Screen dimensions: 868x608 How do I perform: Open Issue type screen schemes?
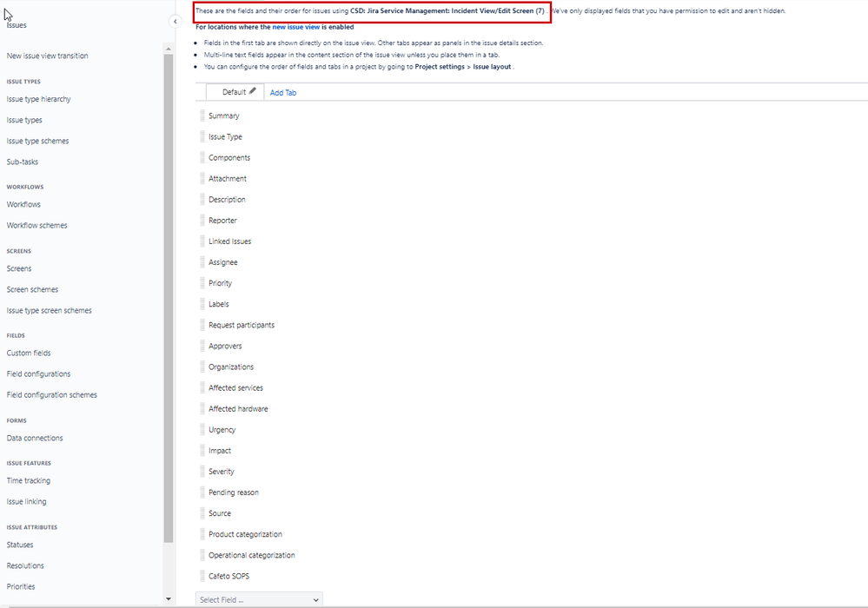49,311
